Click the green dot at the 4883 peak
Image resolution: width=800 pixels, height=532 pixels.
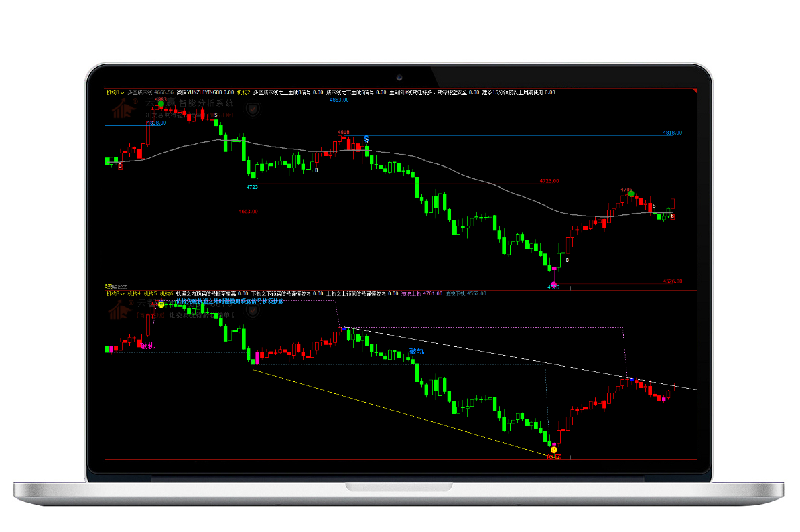161,104
